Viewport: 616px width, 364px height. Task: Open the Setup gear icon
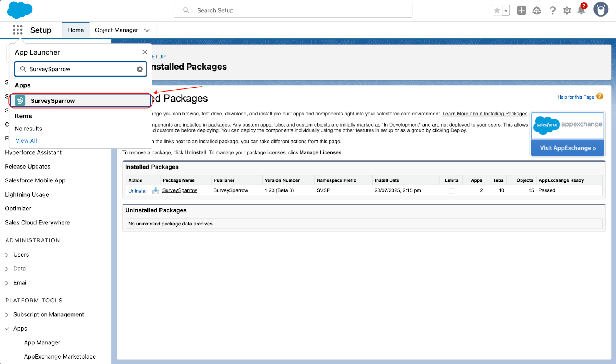coord(567,10)
